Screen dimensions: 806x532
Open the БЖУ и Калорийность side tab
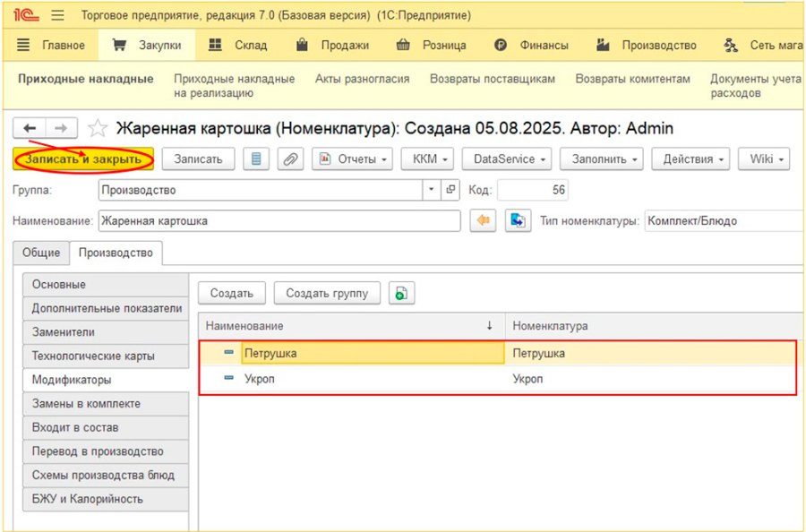(106, 499)
